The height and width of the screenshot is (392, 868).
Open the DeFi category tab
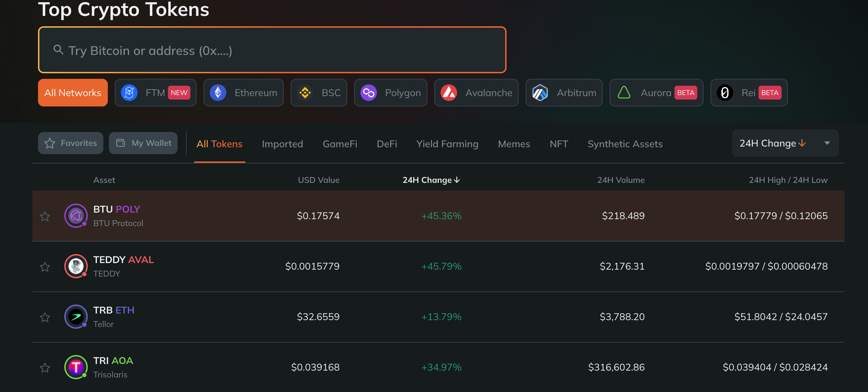[x=387, y=144]
